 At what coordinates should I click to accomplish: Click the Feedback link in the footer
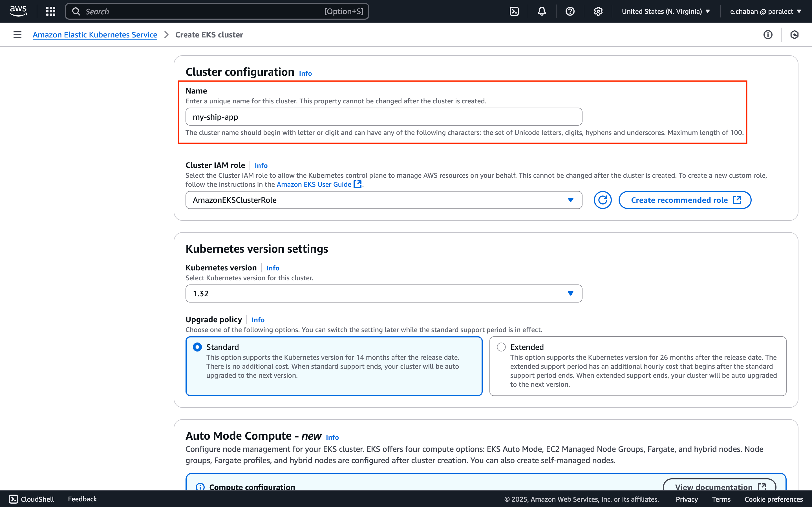[82, 499]
